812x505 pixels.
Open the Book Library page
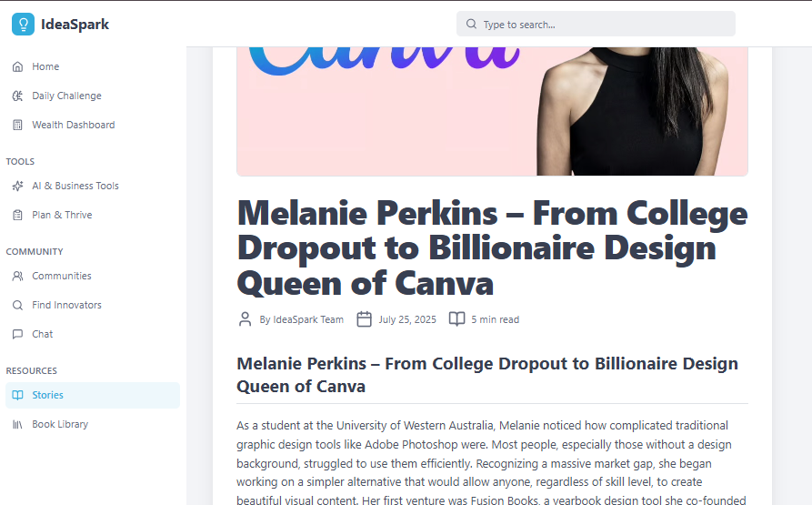(x=60, y=424)
